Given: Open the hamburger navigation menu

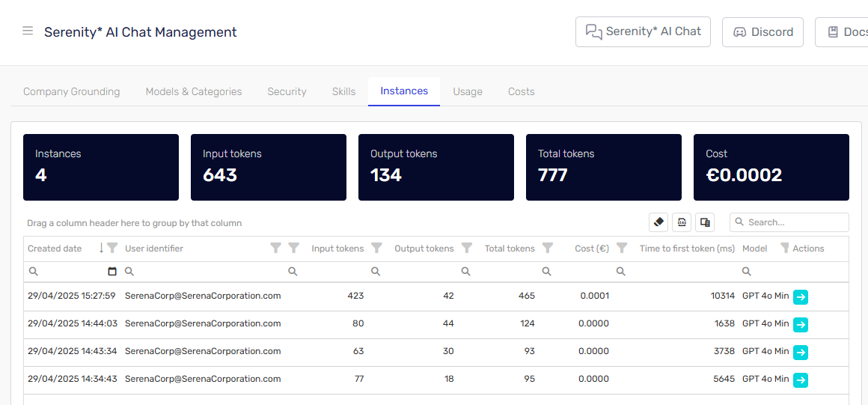Looking at the screenshot, I should coord(28,31).
